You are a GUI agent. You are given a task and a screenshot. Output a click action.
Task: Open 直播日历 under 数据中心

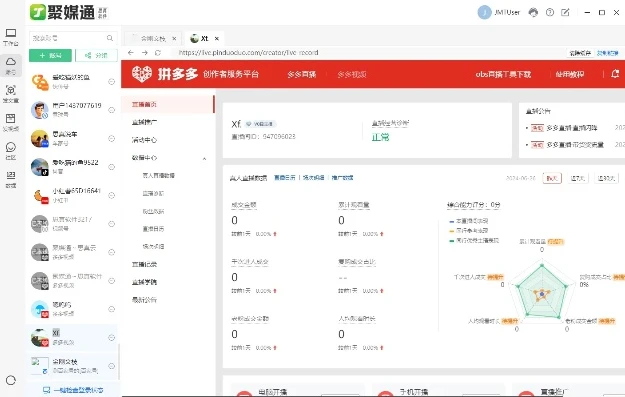153,229
